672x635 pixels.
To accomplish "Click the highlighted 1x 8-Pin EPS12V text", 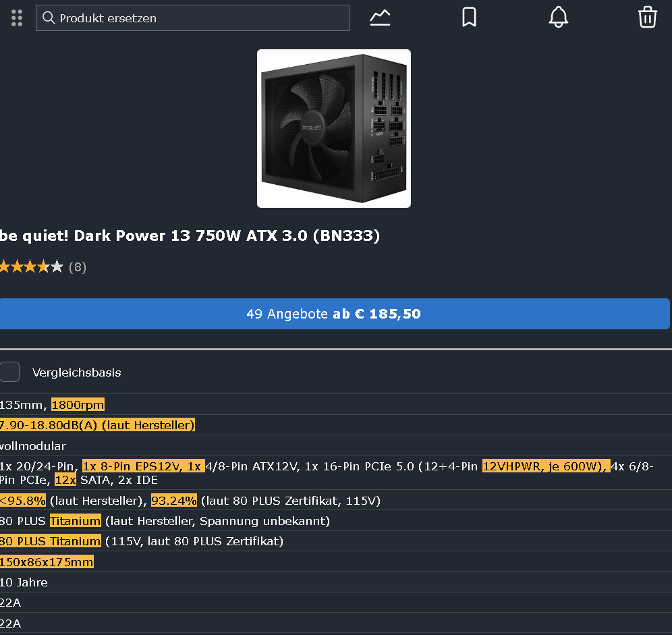I will pyautogui.click(x=144, y=466).
